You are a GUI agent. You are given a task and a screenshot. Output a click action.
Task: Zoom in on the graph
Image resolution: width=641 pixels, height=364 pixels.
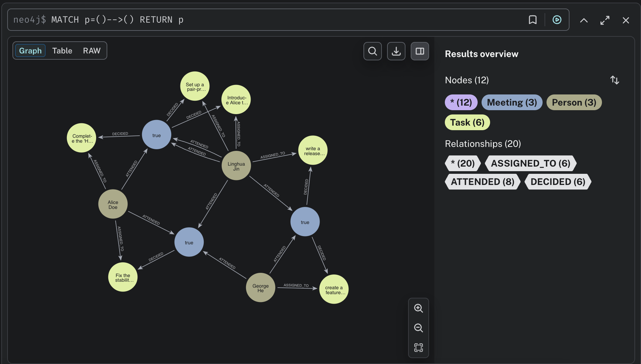[x=418, y=308]
